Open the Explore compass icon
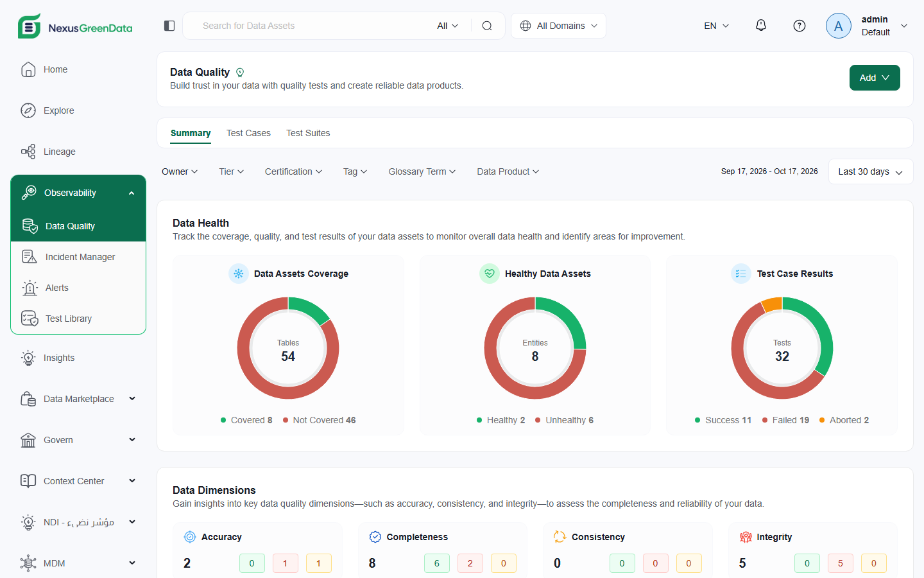The height and width of the screenshot is (578, 924). pos(28,110)
